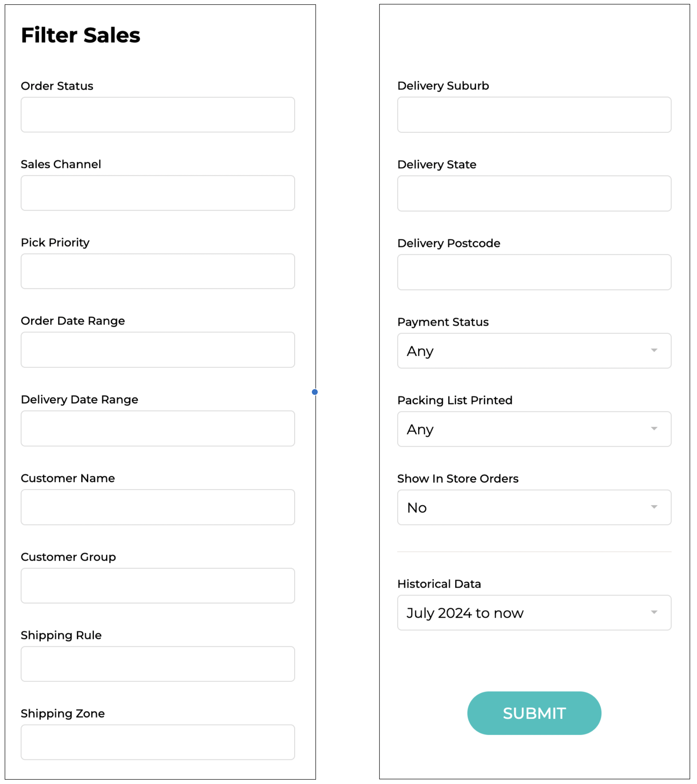
Task: Click the Delivery Suburb field
Action: point(534,115)
